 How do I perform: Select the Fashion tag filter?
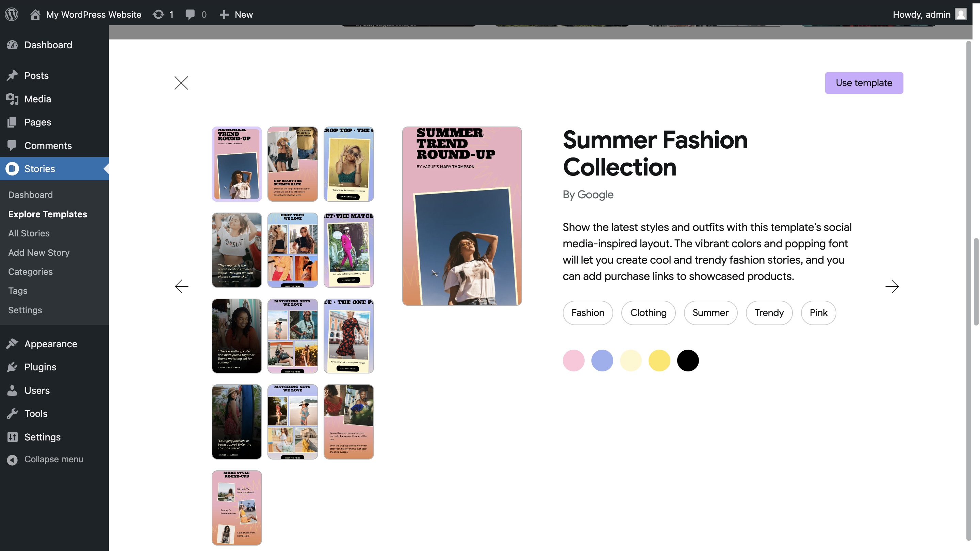pos(587,312)
